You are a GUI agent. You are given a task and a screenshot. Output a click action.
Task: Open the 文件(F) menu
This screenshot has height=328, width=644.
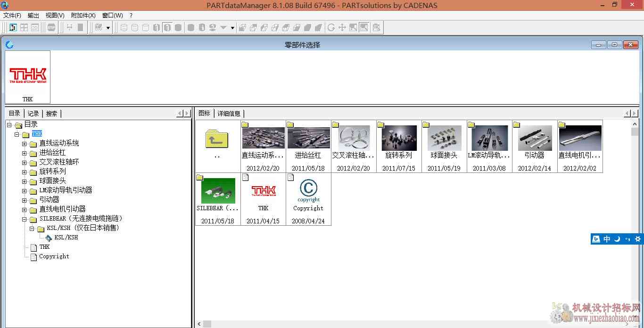pyautogui.click(x=12, y=16)
